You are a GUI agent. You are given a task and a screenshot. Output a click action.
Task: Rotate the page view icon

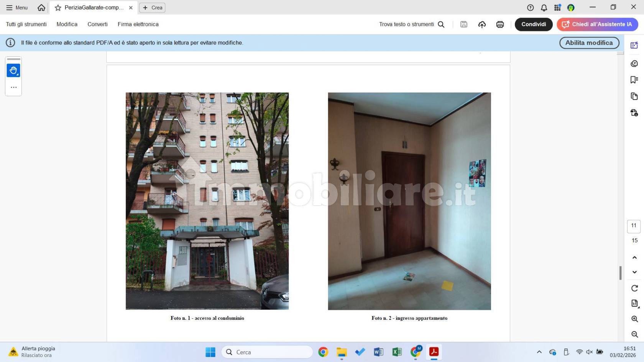(634, 288)
